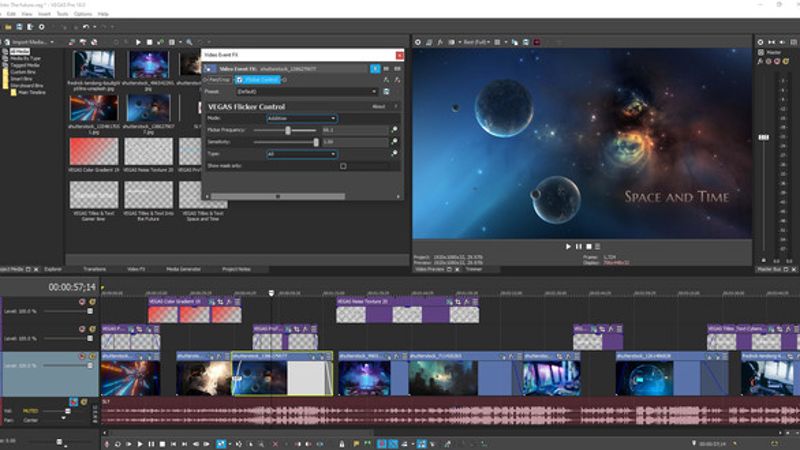Screen dimensions: 800x450
Task: Select the VEGAS Color Gradient media thumbnail
Action: click(94, 151)
